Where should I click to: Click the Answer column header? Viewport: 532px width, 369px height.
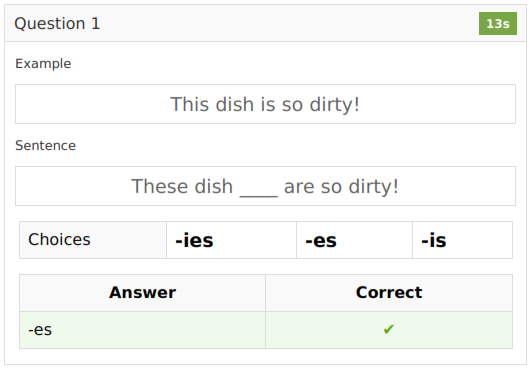pyautogui.click(x=142, y=293)
